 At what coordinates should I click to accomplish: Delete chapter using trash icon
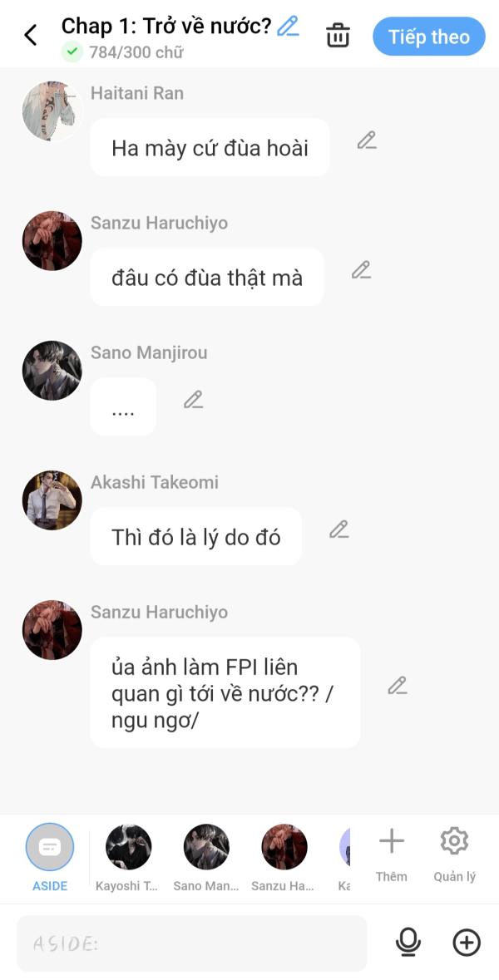coord(338,36)
